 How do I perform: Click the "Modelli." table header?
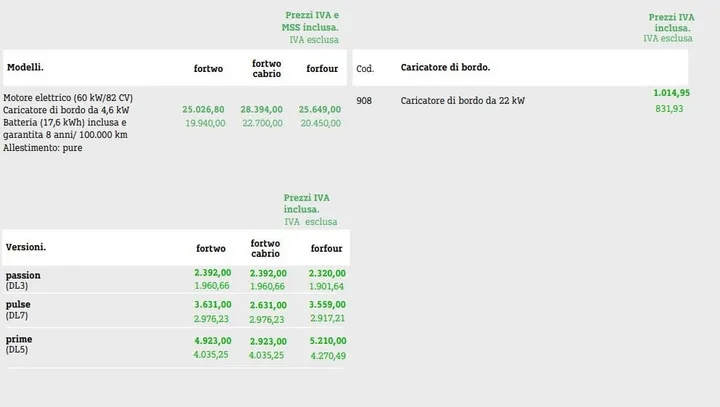[25, 67]
